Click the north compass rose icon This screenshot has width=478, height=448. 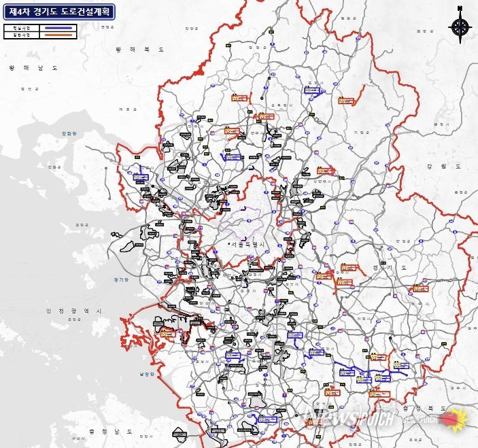coord(460,27)
